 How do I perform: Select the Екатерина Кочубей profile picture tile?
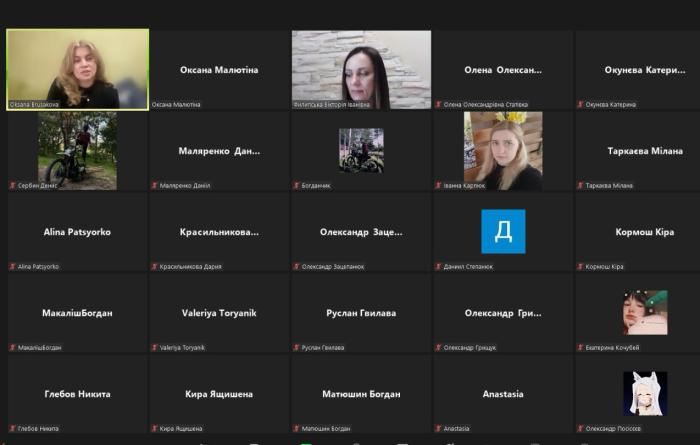[x=645, y=312]
